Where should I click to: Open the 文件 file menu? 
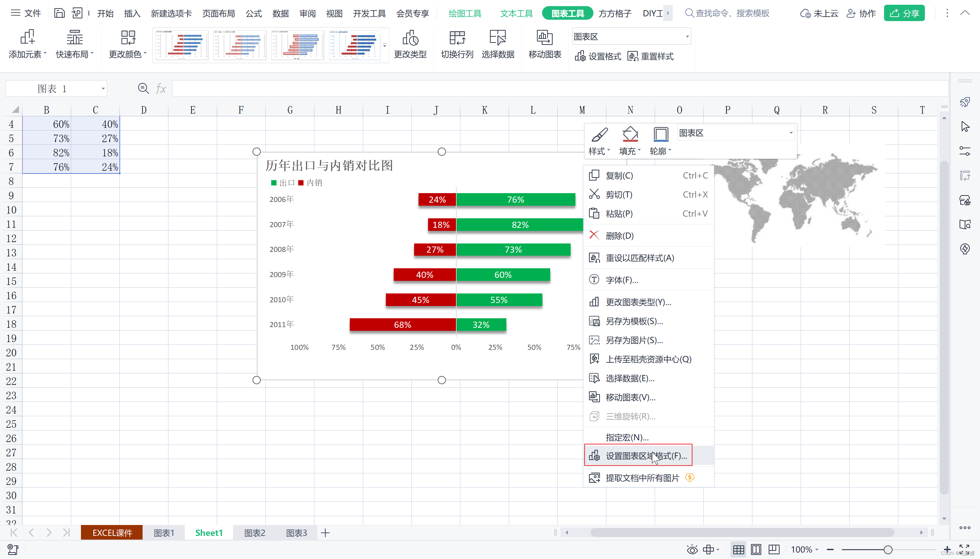26,14
